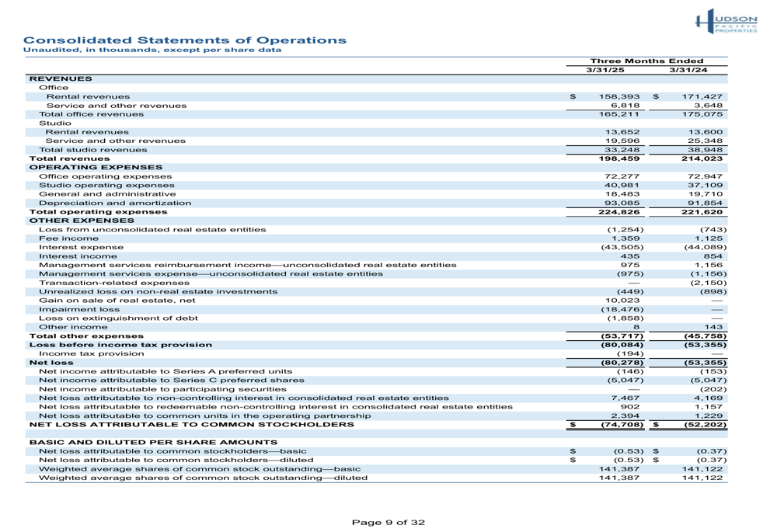The image size is (777, 532).
Task: Click 'common stockholders—basic' row label
Action: (x=172, y=451)
